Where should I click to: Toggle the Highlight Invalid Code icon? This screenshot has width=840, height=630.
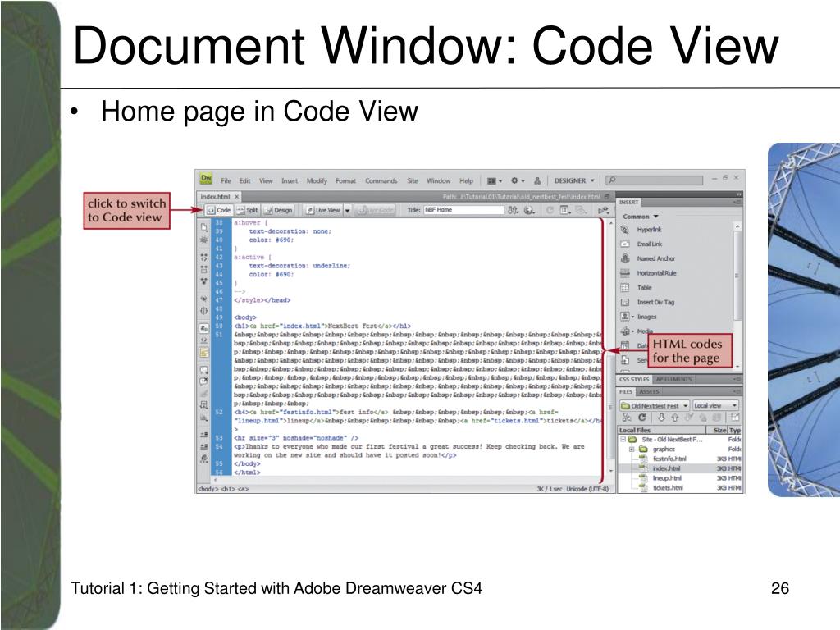pyautogui.click(x=204, y=340)
